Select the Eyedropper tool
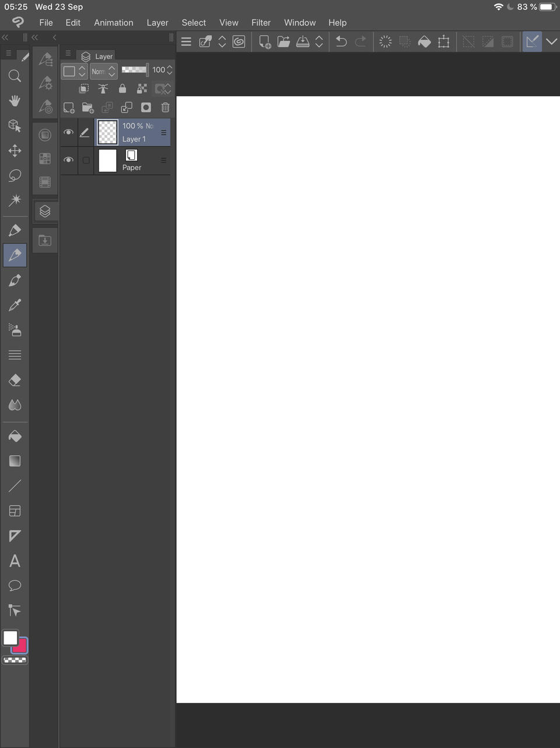The image size is (560, 748). [15, 305]
